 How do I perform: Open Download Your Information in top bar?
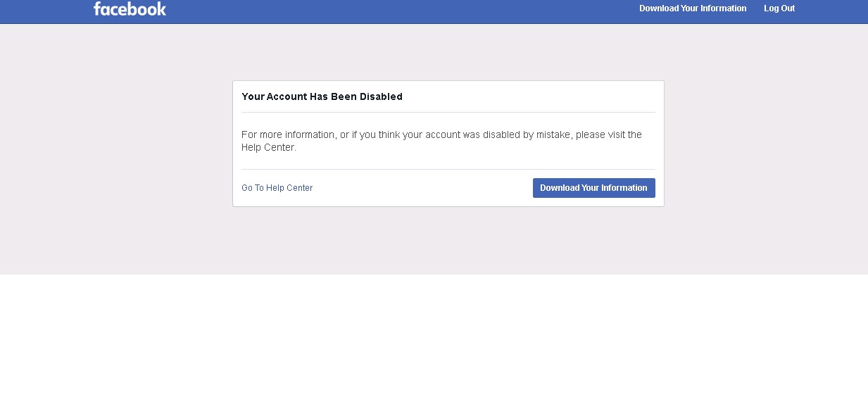(x=693, y=8)
